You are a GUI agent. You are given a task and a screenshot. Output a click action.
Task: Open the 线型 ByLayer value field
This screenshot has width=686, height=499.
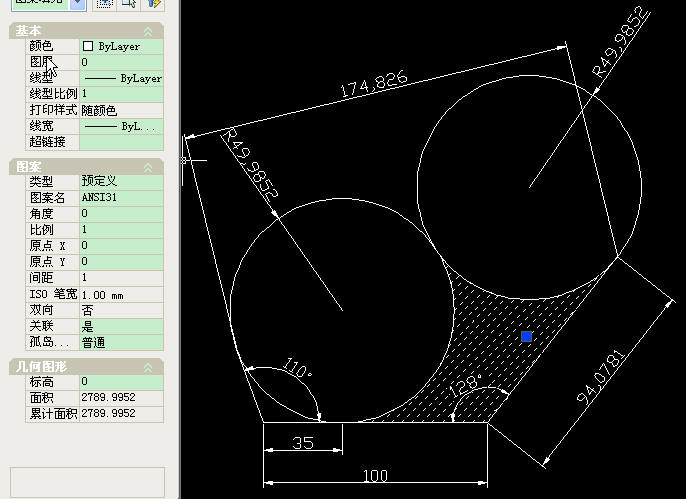(121, 78)
